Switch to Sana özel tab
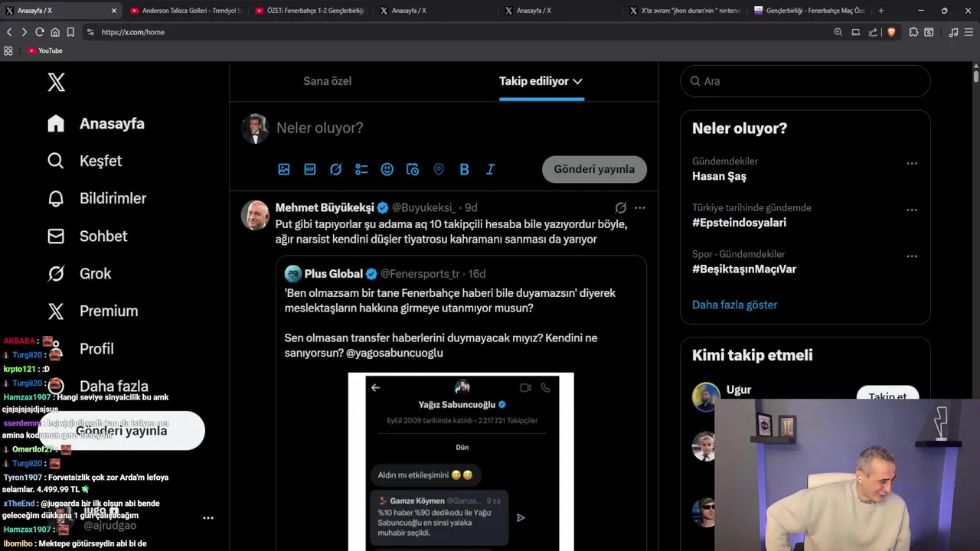Image resolution: width=980 pixels, height=551 pixels. (327, 81)
